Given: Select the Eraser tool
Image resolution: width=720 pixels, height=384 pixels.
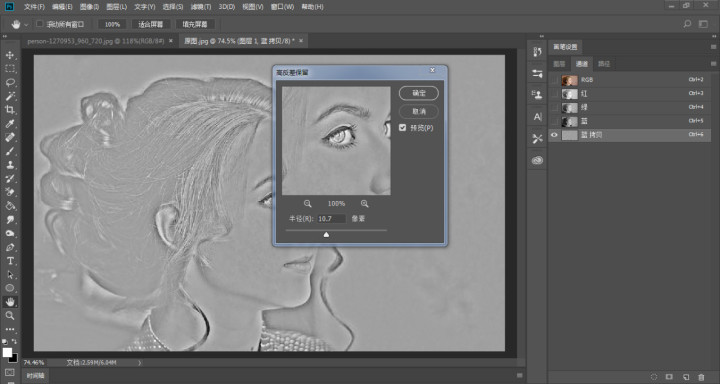Looking at the screenshot, I should (x=10, y=192).
